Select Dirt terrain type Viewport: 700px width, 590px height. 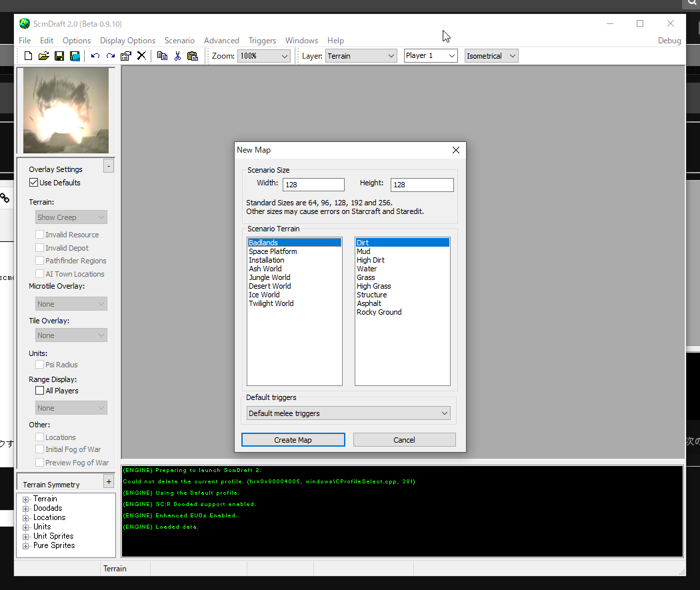[x=403, y=243]
